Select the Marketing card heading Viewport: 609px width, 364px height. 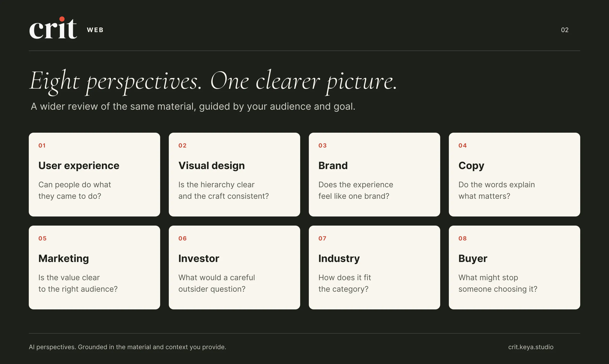[64, 259]
